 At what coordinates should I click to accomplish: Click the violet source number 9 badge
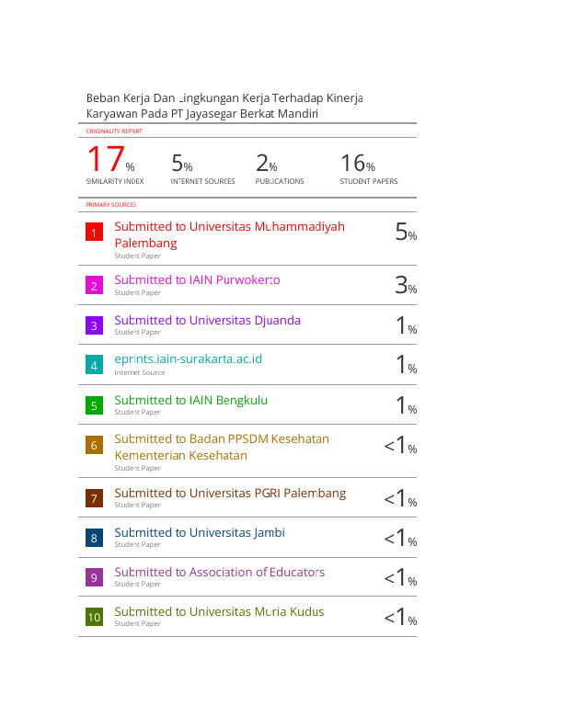[94, 577]
